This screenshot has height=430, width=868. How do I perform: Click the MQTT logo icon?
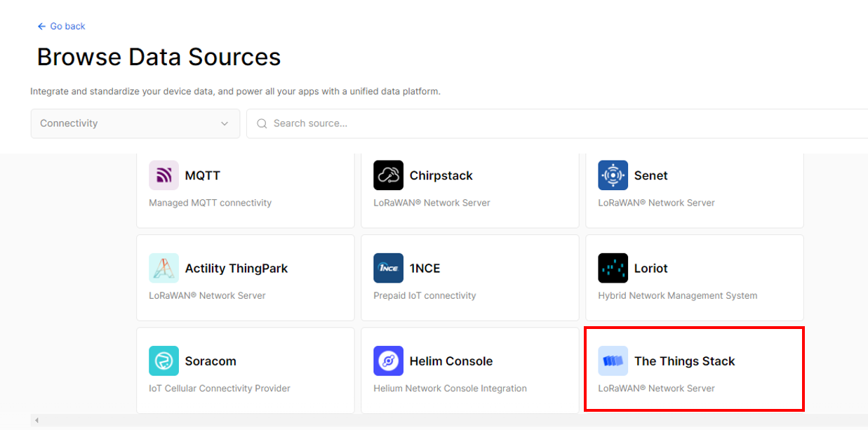tap(163, 175)
